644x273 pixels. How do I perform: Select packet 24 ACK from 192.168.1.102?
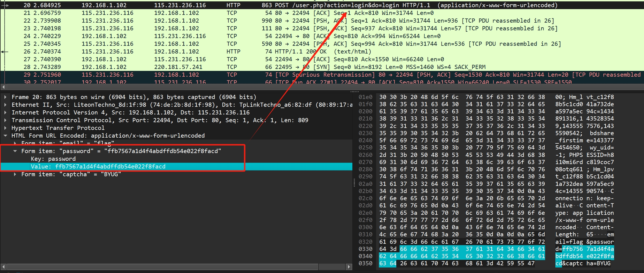166,36
